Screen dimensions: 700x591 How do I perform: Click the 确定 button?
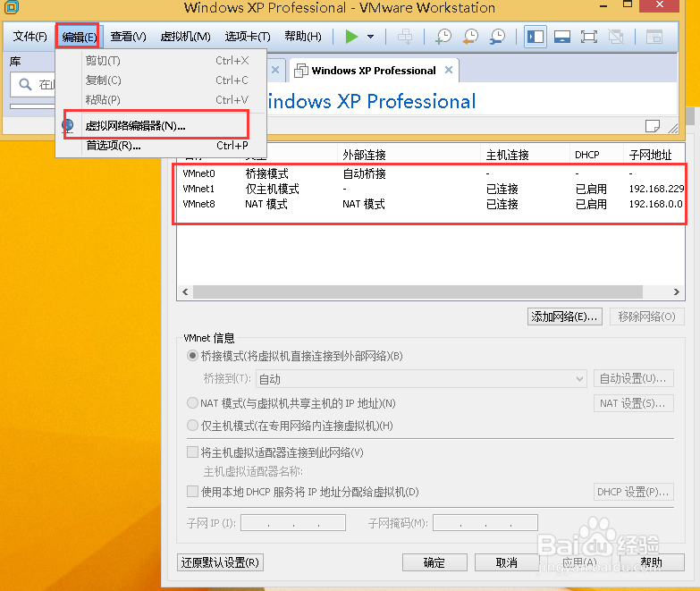[x=434, y=562]
